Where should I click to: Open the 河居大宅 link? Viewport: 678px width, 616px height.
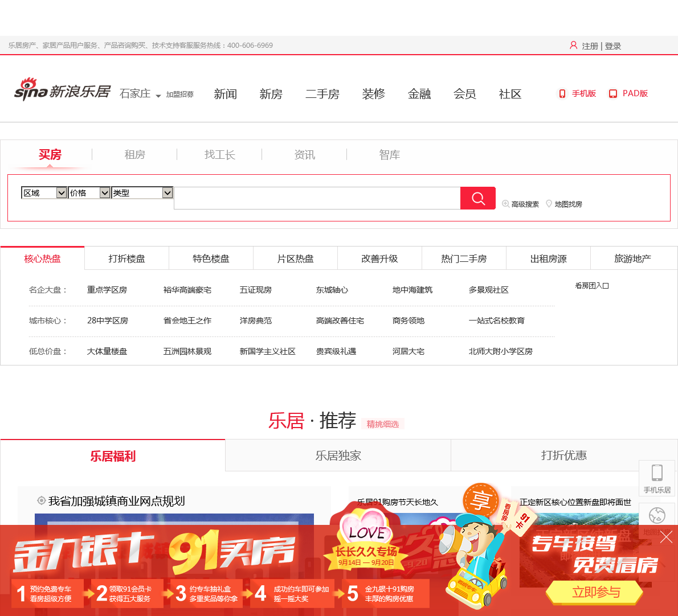tap(408, 351)
